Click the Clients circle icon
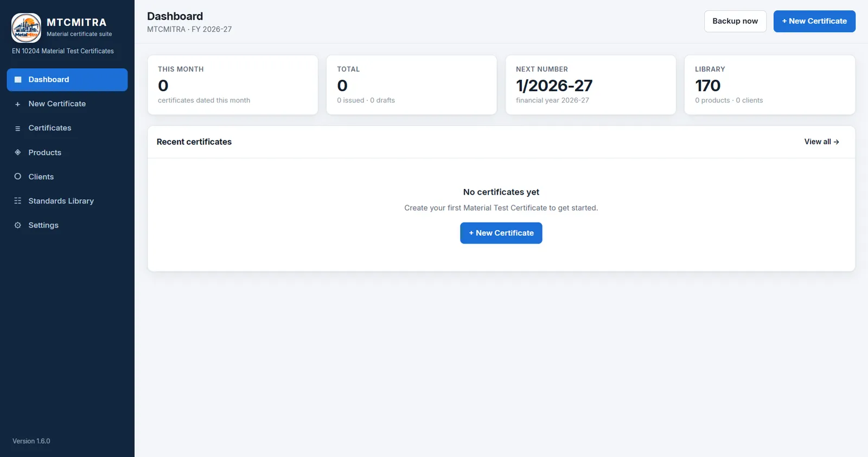Viewport: 868px width, 457px height. [x=18, y=176]
